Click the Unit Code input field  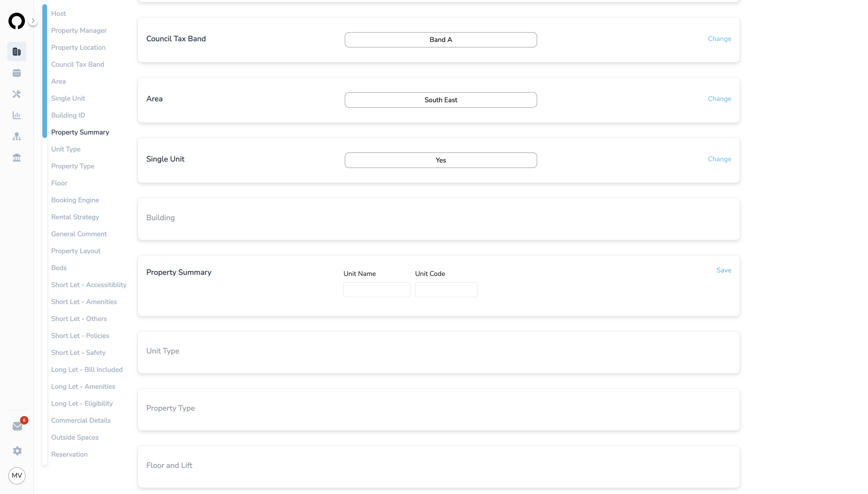point(446,290)
